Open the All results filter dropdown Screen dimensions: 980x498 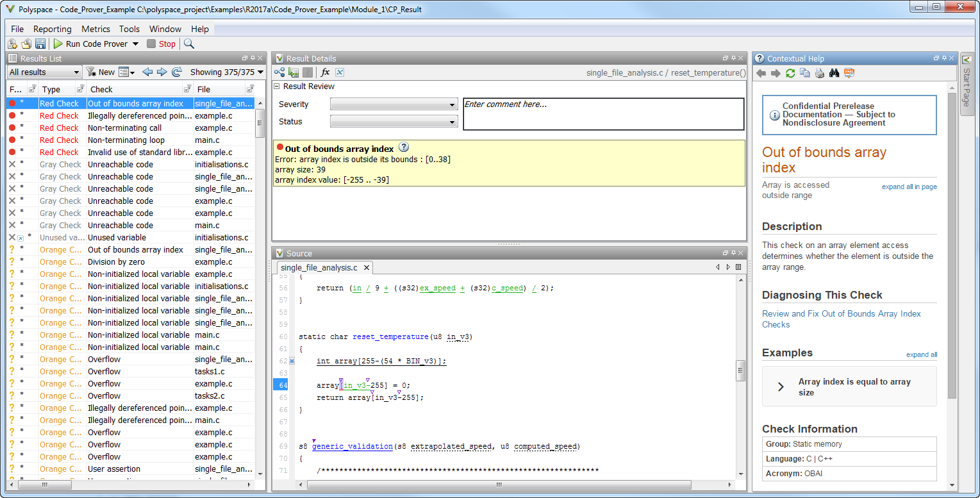coord(44,72)
